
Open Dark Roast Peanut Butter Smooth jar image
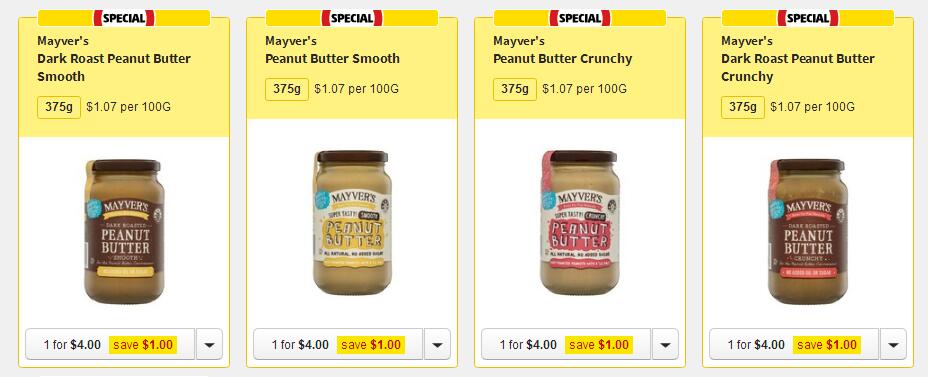click(124, 231)
